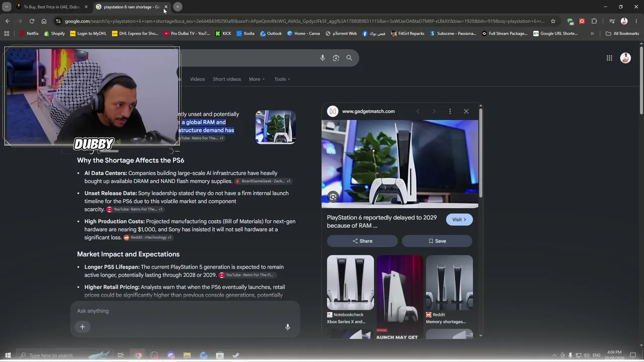
Task: Open YouTube source chip after 'component scarcity'
Action: pyautogui.click(x=135, y=209)
